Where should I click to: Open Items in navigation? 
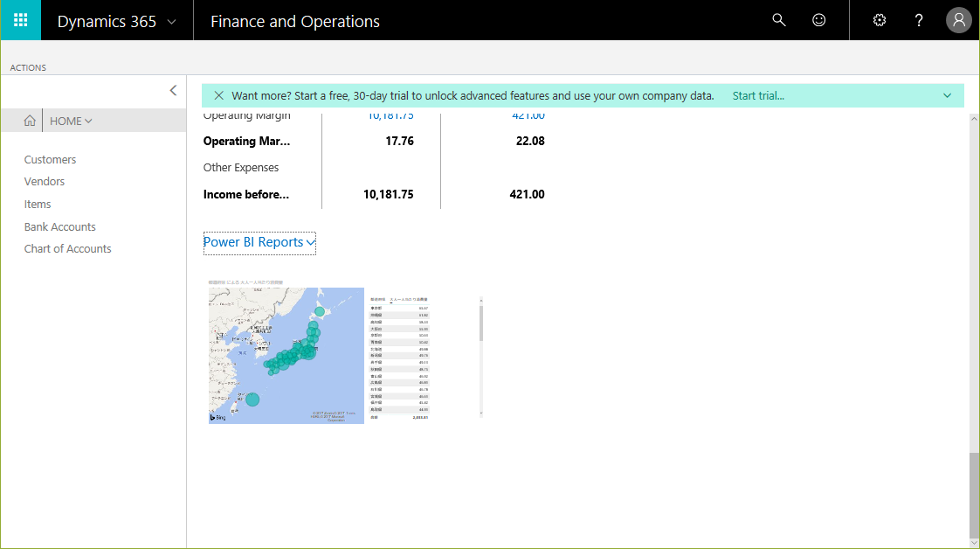[x=38, y=204]
